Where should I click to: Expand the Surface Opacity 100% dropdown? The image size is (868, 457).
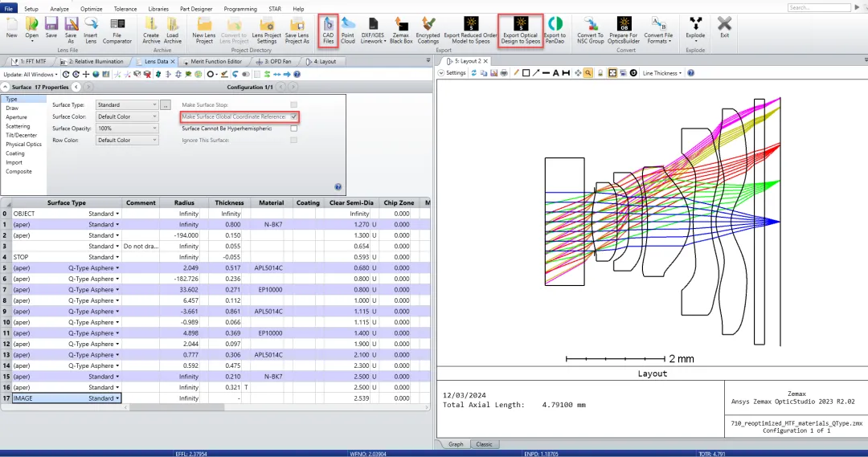point(127,129)
